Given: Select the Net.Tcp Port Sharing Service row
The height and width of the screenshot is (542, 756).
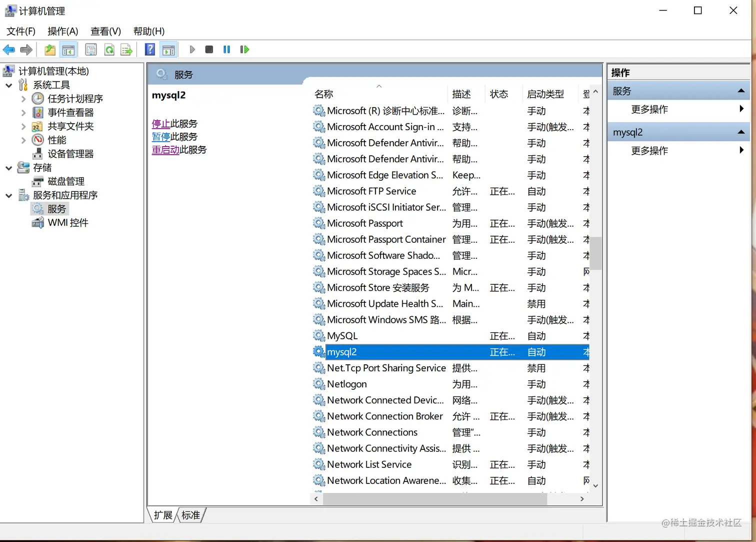Looking at the screenshot, I should click(x=451, y=368).
